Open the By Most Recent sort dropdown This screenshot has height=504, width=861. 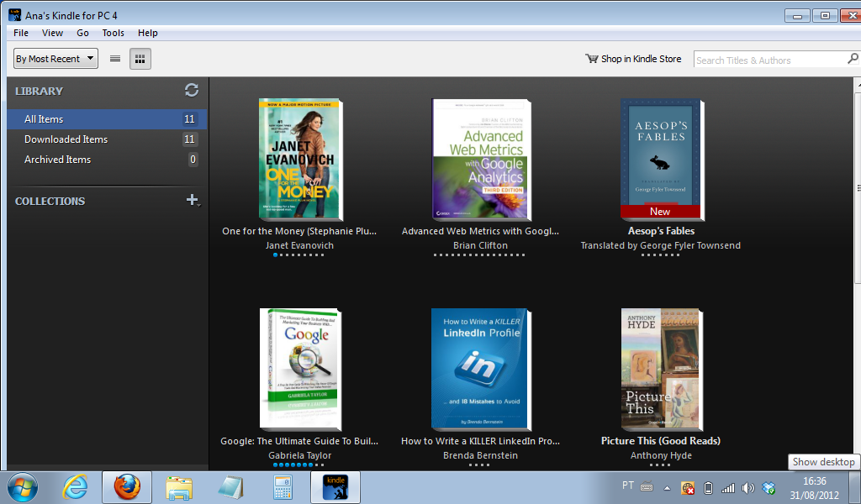55,59
